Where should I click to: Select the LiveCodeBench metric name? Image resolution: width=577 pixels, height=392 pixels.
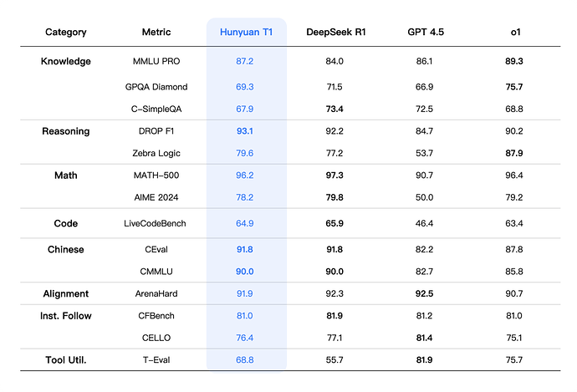(x=156, y=224)
